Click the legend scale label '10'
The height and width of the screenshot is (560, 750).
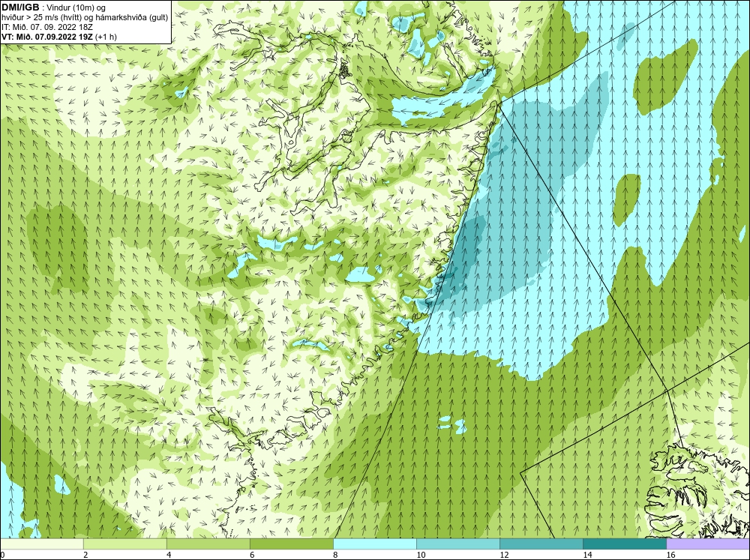click(421, 555)
